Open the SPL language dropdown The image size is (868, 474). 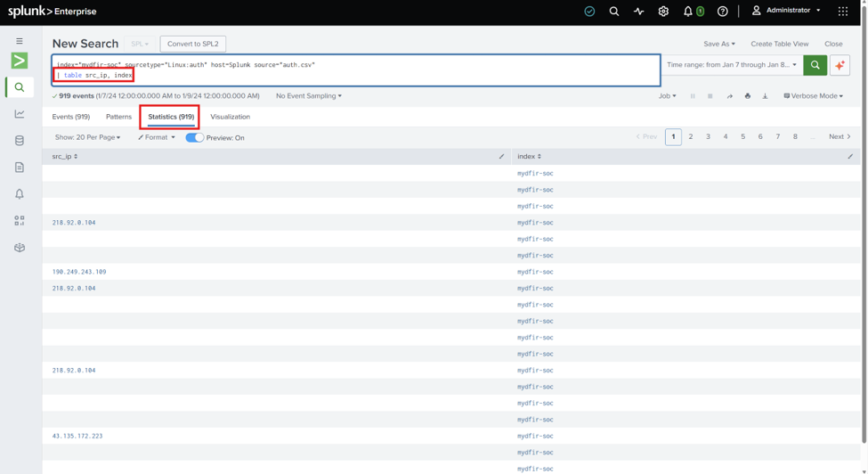tap(140, 44)
